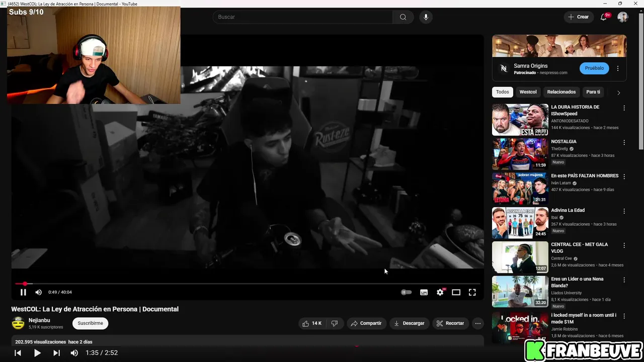Play the outer media player
The width and height of the screenshot is (644, 362).
coord(37,353)
